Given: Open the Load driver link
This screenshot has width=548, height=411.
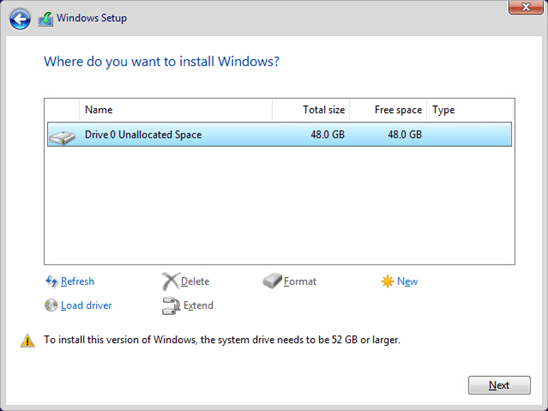Looking at the screenshot, I should (86, 305).
